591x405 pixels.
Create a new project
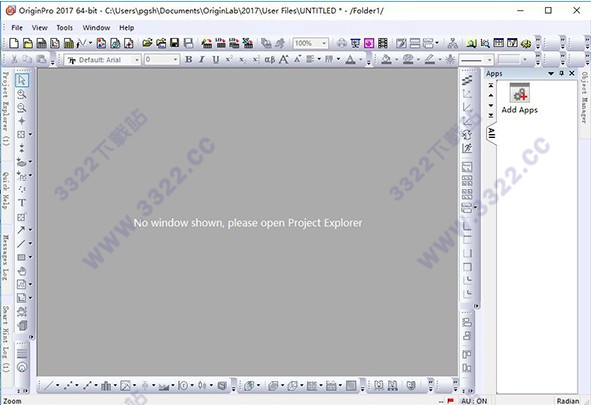tap(14, 43)
